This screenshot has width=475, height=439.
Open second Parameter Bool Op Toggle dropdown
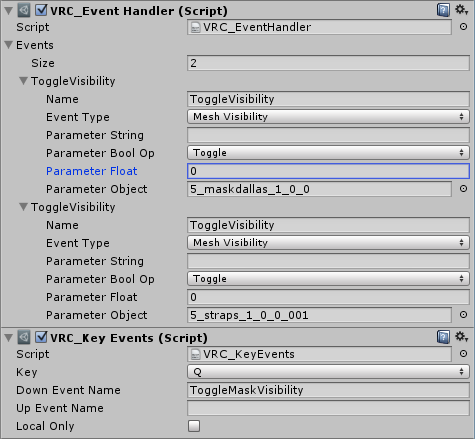click(x=328, y=279)
